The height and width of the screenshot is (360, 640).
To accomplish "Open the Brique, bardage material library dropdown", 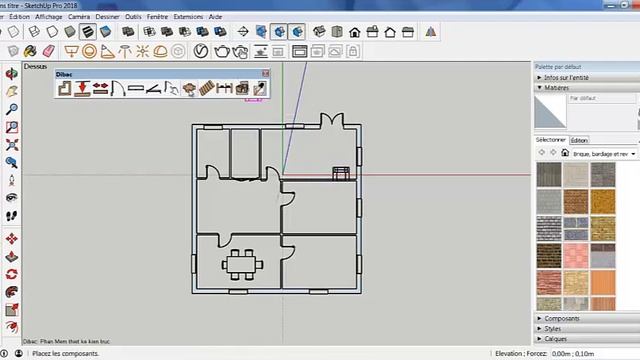I will pos(604,154).
